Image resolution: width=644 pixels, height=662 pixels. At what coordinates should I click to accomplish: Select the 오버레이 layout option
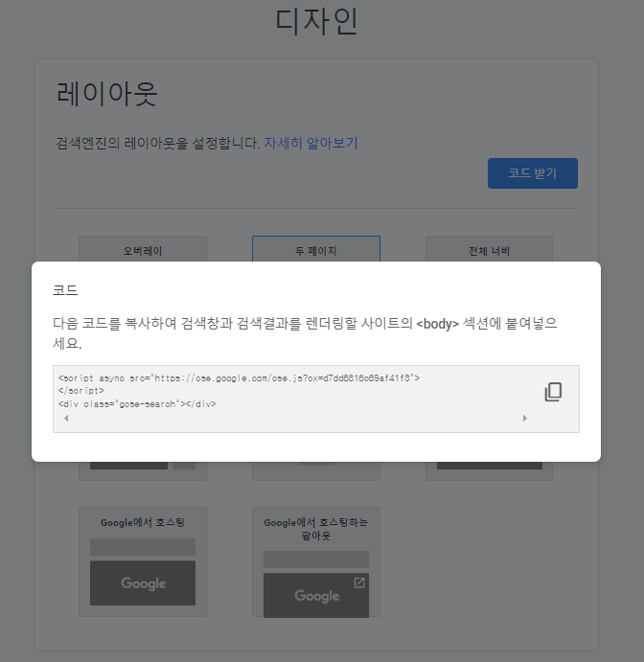[143, 251]
